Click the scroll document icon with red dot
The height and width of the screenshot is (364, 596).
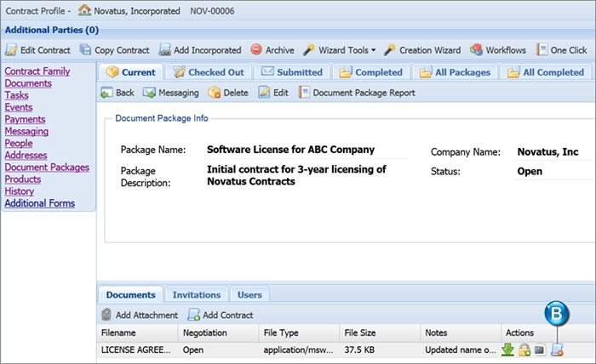coord(557,350)
